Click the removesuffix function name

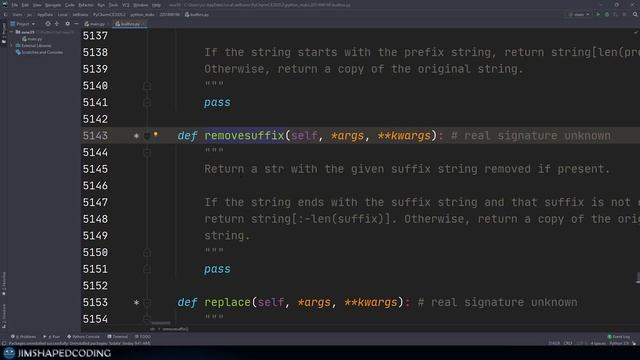click(244, 136)
